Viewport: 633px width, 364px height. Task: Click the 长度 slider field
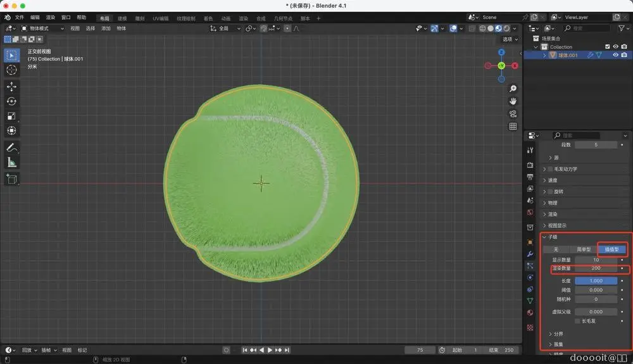pyautogui.click(x=596, y=280)
